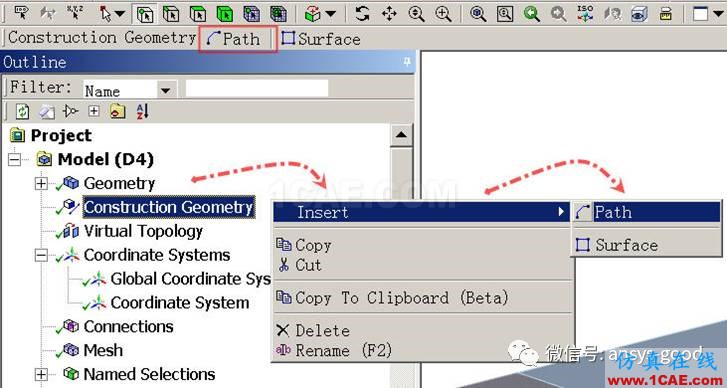This screenshot has height=388, width=727.
Task: Select the Rotate view tool
Action: coord(362,13)
